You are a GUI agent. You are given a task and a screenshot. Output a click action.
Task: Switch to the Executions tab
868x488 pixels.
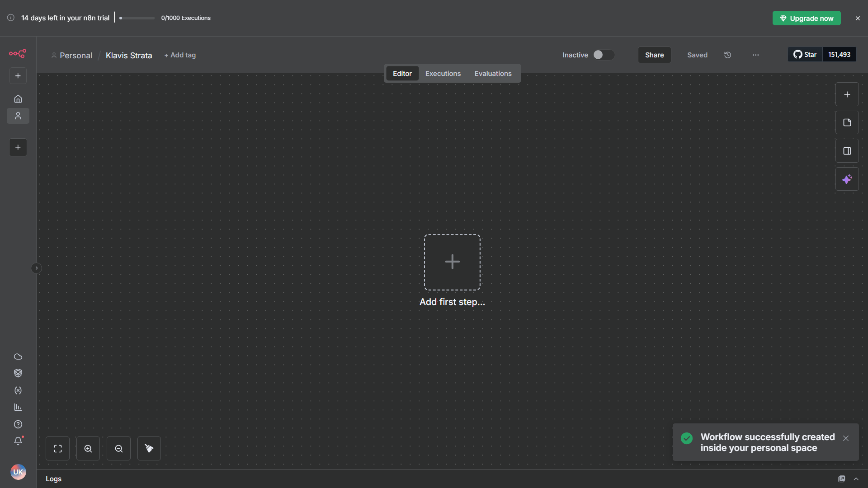443,73
